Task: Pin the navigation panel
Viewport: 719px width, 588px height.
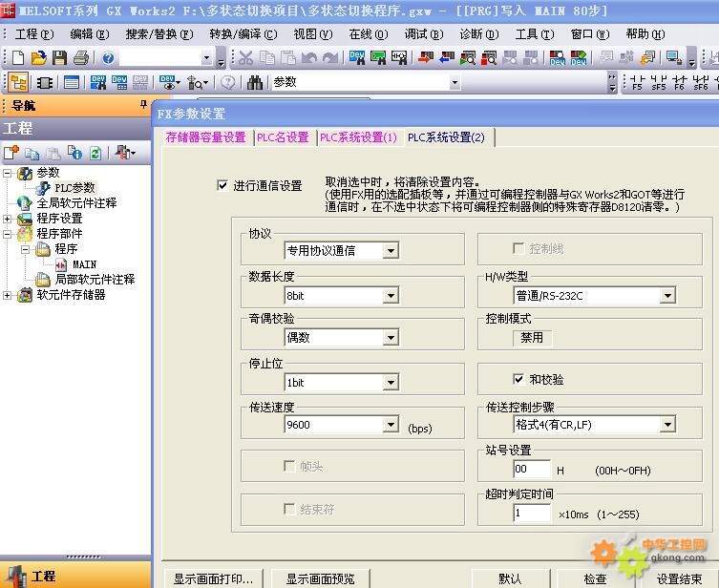Action: (x=143, y=105)
